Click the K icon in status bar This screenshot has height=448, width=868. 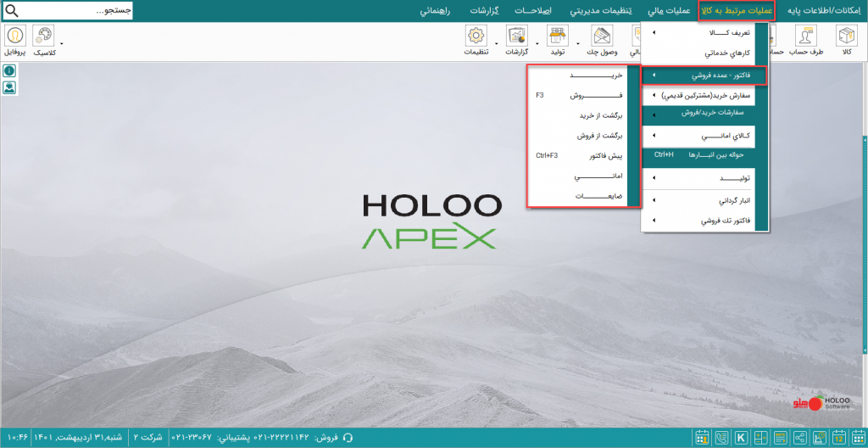pyautogui.click(x=741, y=438)
